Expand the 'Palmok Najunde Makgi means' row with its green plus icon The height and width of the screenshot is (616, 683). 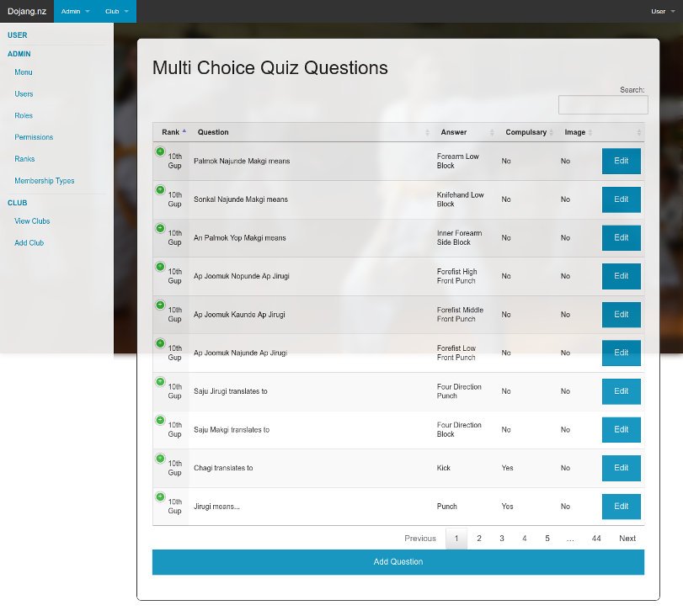click(160, 151)
